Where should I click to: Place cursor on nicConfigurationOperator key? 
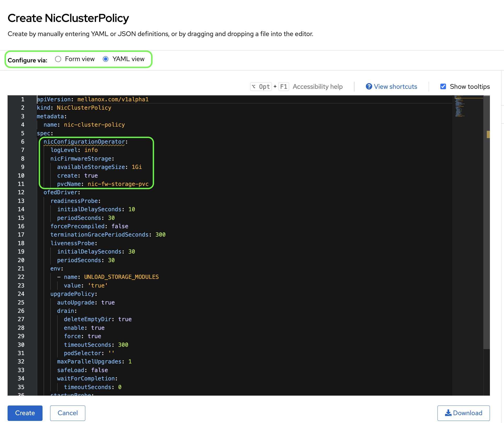click(84, 142)
